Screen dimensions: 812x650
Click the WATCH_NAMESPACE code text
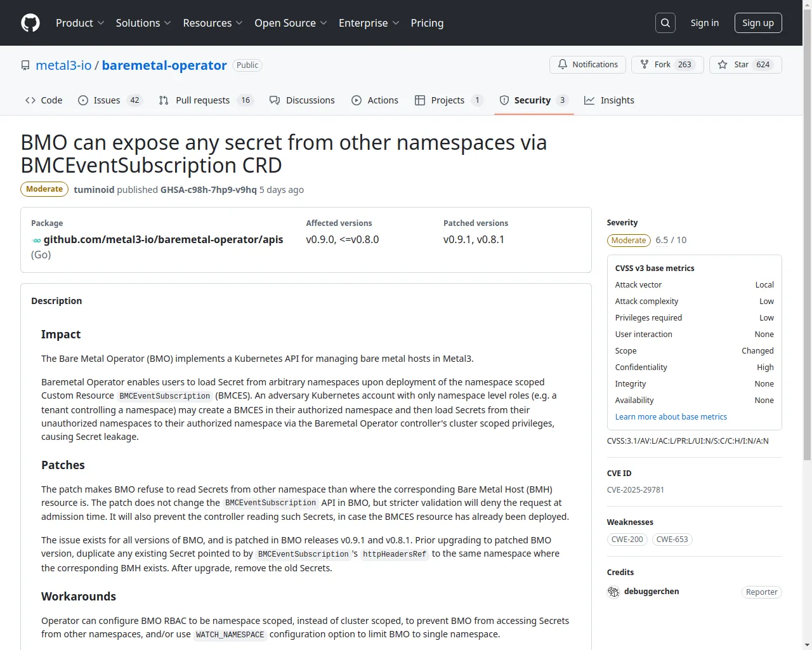click(x=230, y=635)
